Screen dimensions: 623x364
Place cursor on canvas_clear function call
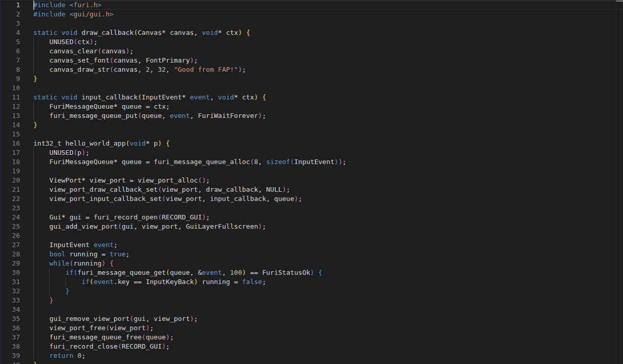coord(73,51)
